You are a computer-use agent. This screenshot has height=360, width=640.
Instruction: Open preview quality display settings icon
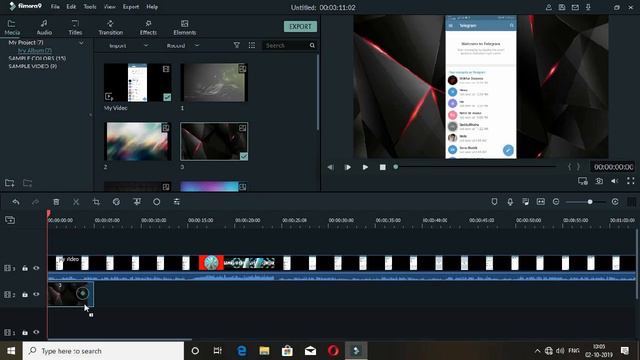pos(583,181)
